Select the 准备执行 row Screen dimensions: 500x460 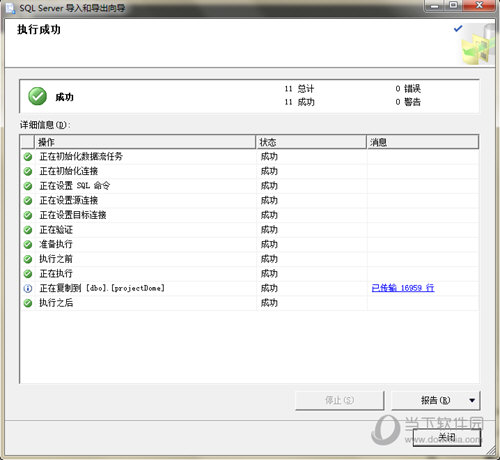point(249,244)
